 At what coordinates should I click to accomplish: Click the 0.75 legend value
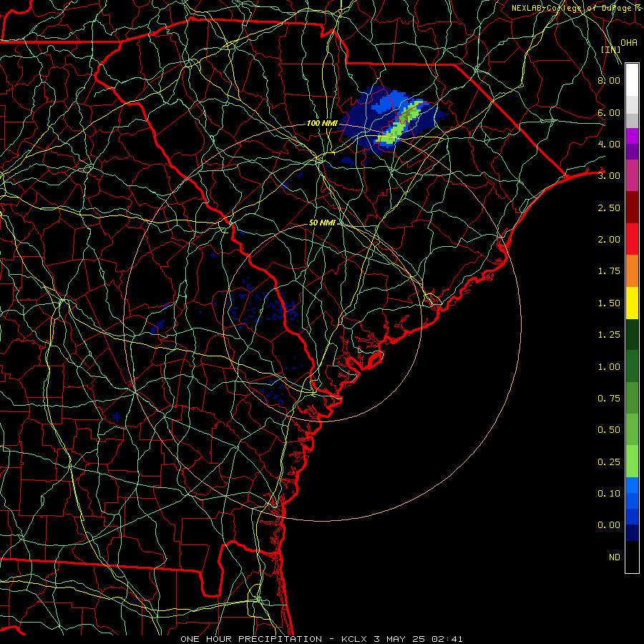click(609, 399)
